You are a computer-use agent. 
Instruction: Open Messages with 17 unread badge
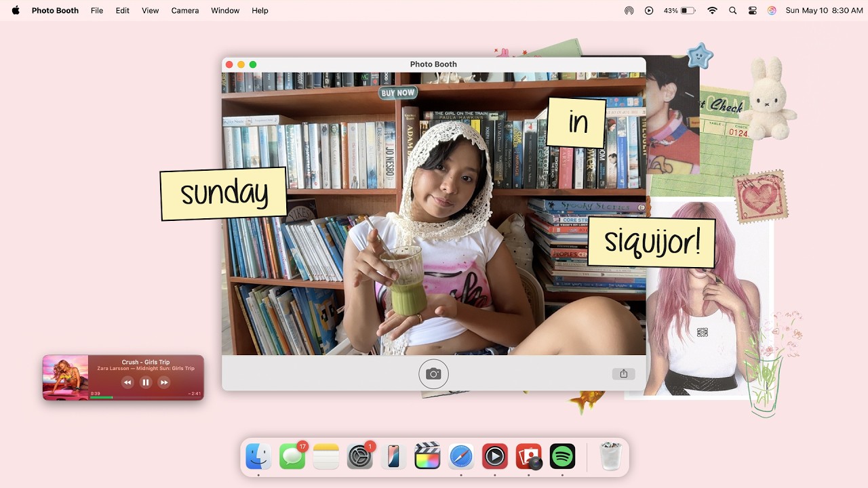(292, 456)
